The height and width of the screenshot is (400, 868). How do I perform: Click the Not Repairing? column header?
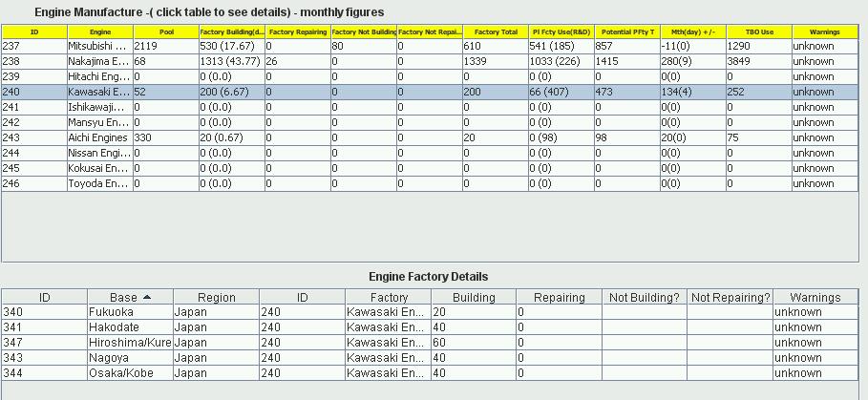click(730, 298)
